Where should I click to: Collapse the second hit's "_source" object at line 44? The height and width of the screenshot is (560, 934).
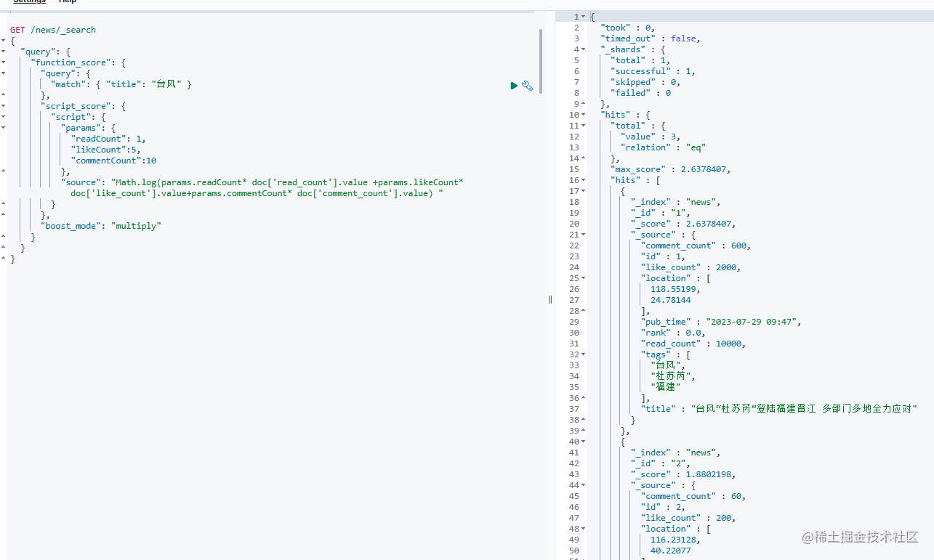pos(581,484)
